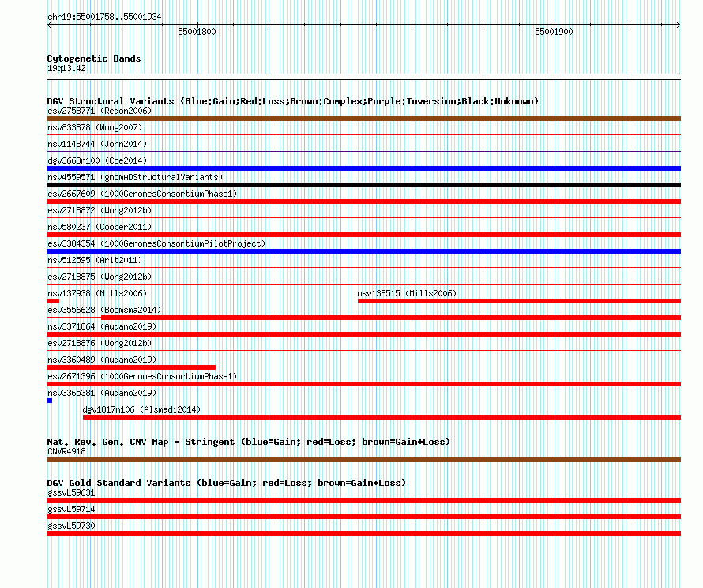
Task: Click the black nsv4559571 variant bar
Action: click(363, 185)
